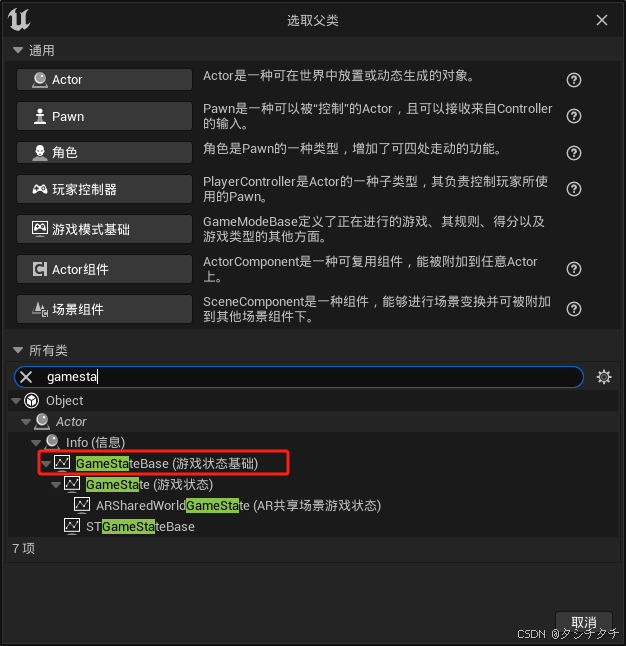Collapse the 所有类 section
626x646 pixels.
click(x=18, y=350)
